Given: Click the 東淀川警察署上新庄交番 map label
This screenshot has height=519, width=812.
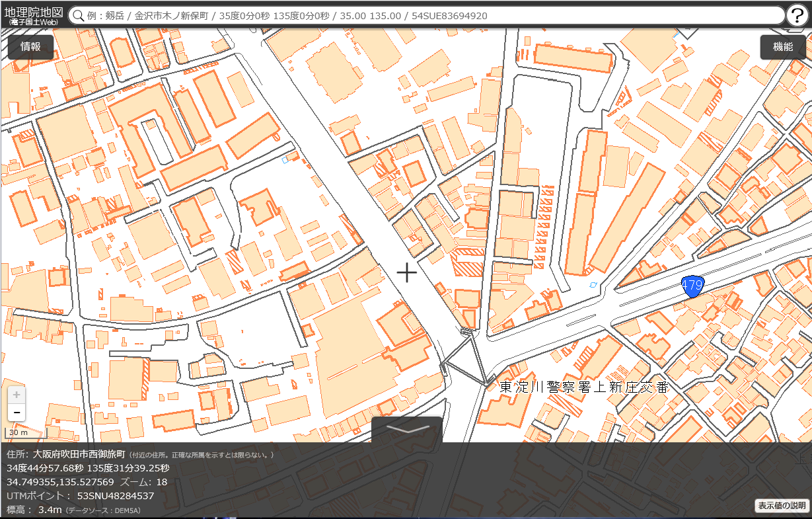Looking at the screenshot, I should point(584,387).
